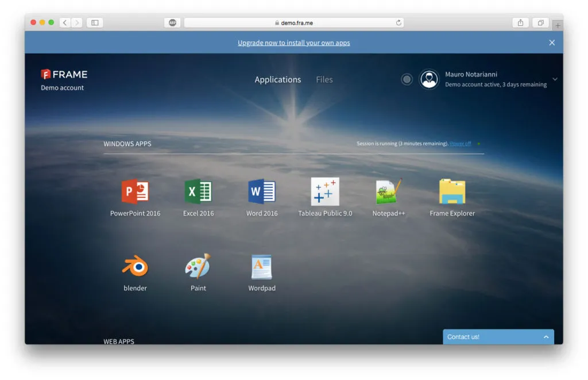The width and height of the screenshot is (588, 380).
Task: Click the Session is running status text
Action: tap(402, 144)
